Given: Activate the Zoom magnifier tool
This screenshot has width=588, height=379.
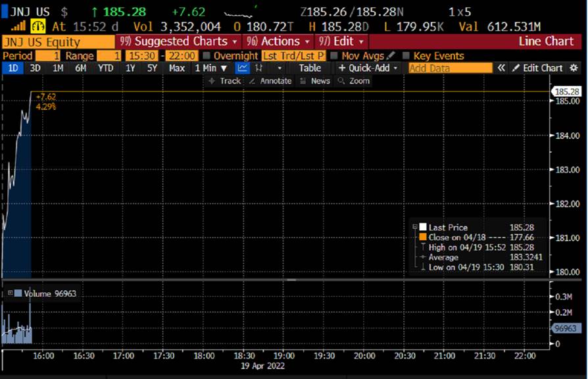Looking at the screenshot, I should [x=354, y=81].
